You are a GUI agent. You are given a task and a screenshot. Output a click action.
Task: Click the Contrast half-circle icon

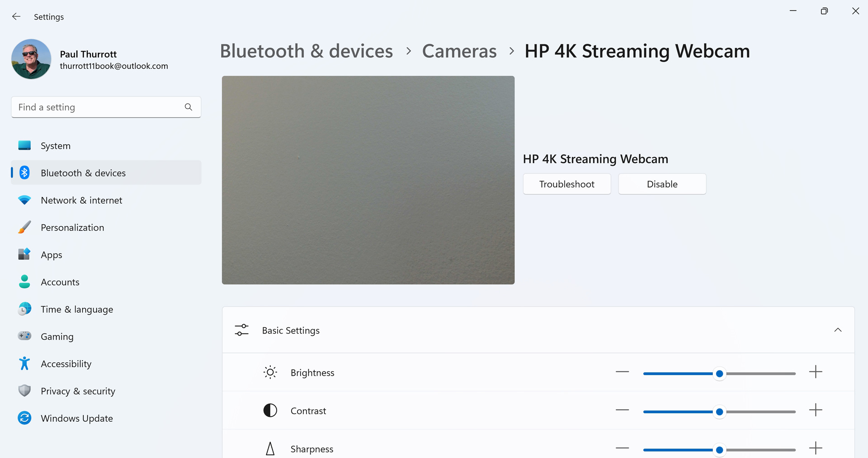point(270,410)
